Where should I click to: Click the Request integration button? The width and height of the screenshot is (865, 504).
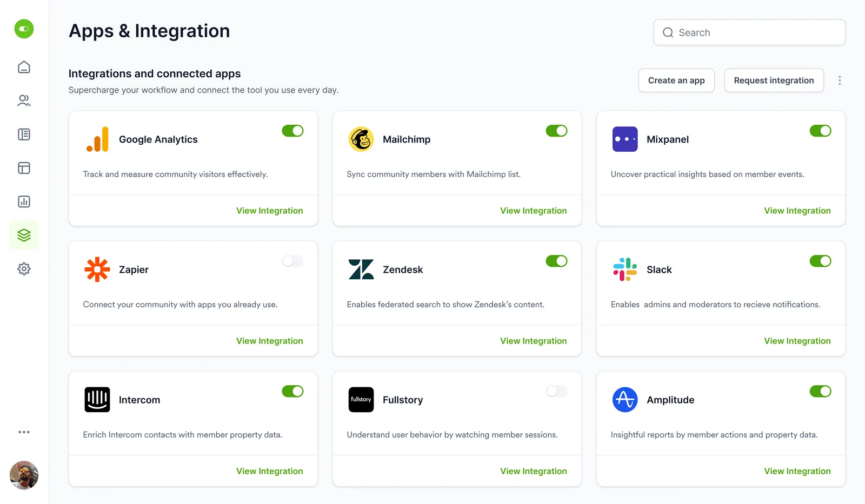[x=774, y=80]
